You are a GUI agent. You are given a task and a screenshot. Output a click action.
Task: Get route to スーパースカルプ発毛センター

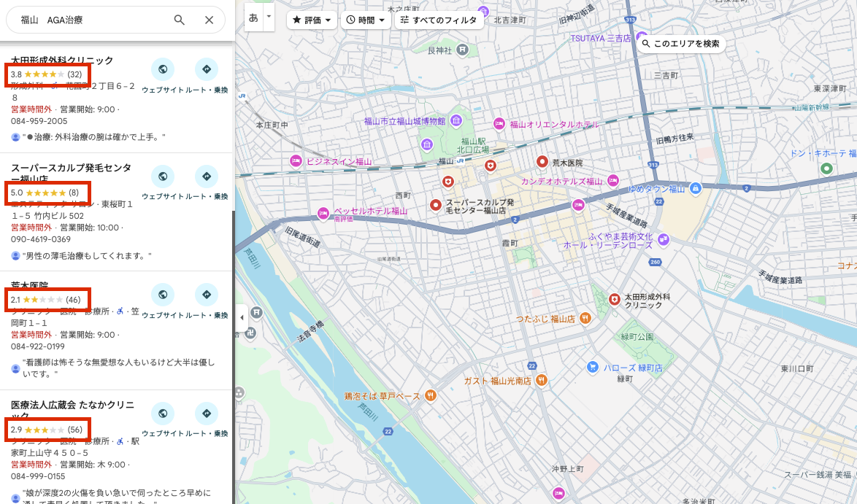(x=207, y=177)
